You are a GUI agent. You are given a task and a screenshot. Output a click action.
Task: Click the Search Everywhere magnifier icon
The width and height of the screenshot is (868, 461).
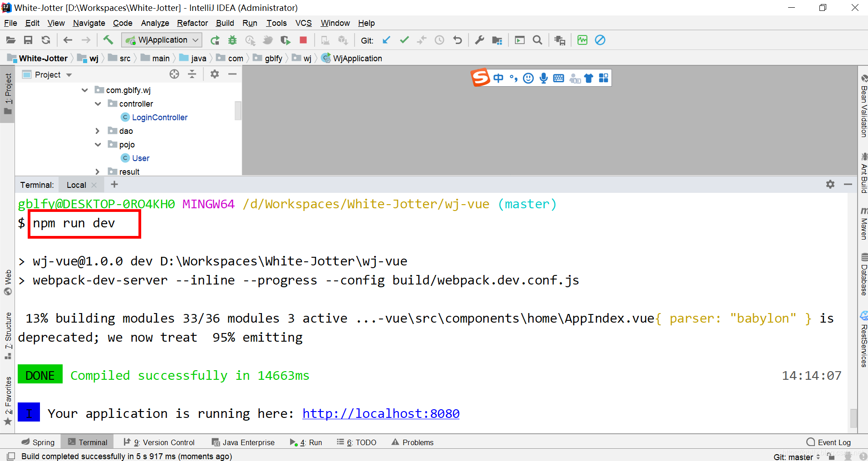538,40
